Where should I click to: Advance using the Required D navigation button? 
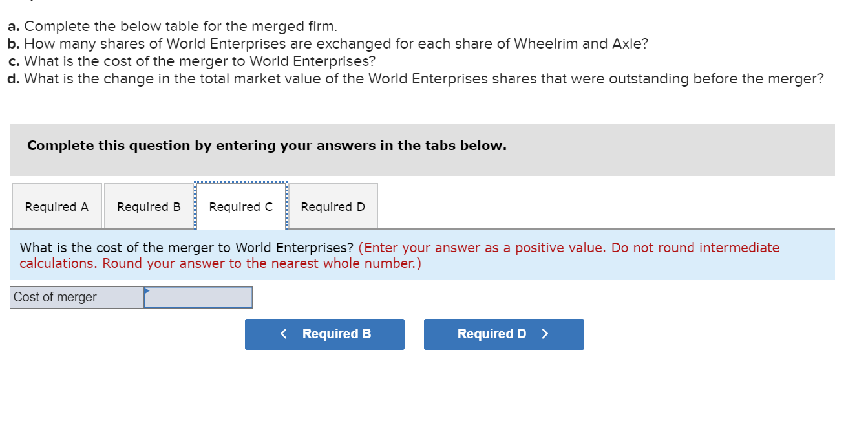503,334
